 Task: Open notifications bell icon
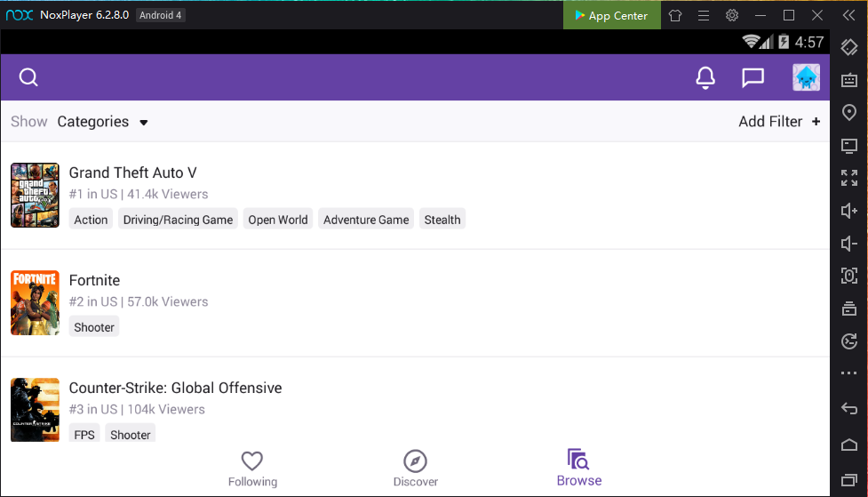705,78
